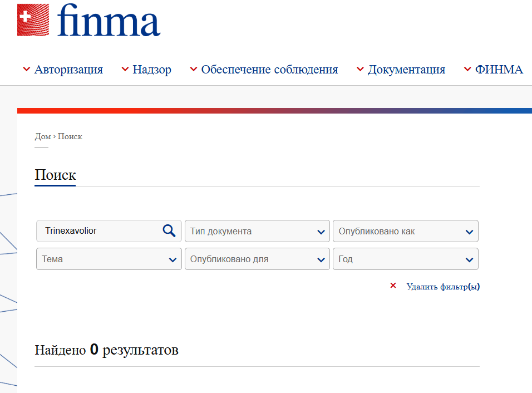Click the red chevron beside Документация
Image resolution: width=532 pixels, height=393 pixels.
coord(361,69)
